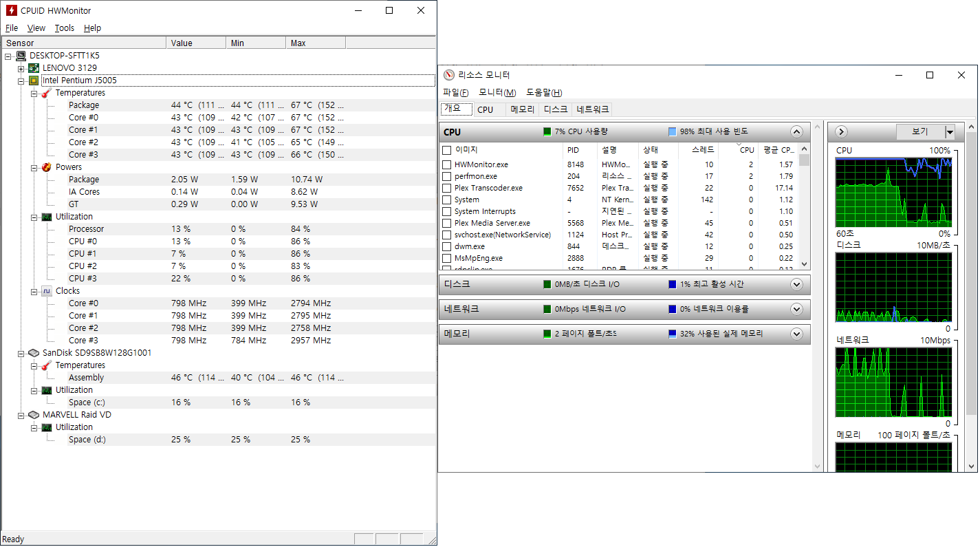The image size is (980, 547).
Task: Sort by the 스레드 column header
Action: [699, 149]
